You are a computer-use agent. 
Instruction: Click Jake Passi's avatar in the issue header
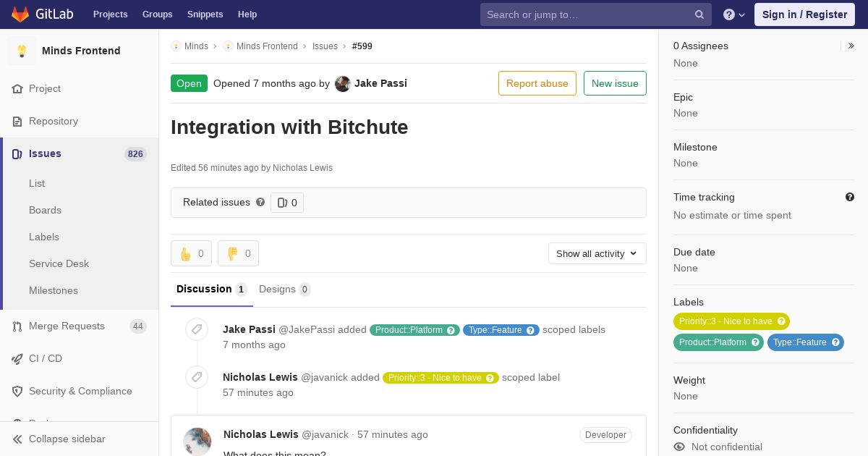pos(343,83)
